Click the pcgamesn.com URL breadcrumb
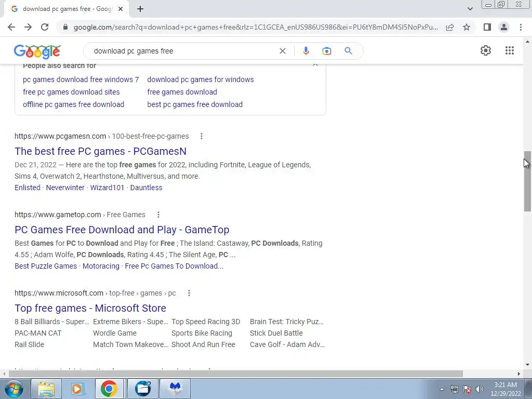 [x=101, y=136]
